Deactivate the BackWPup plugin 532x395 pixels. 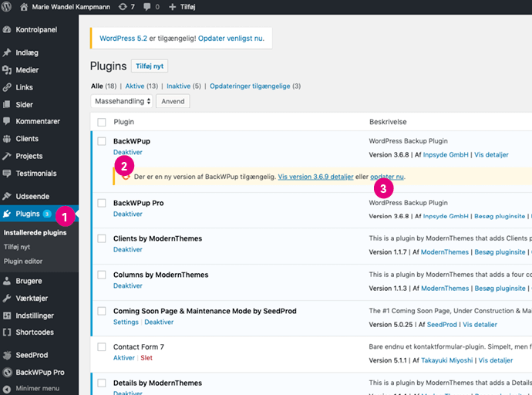pos(128,152)
